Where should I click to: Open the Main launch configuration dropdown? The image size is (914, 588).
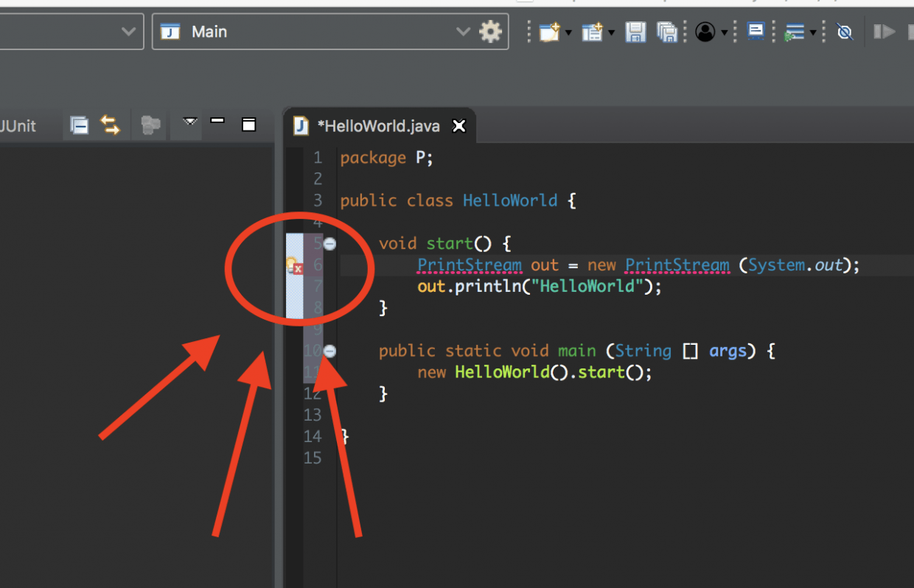coord(463,32)
